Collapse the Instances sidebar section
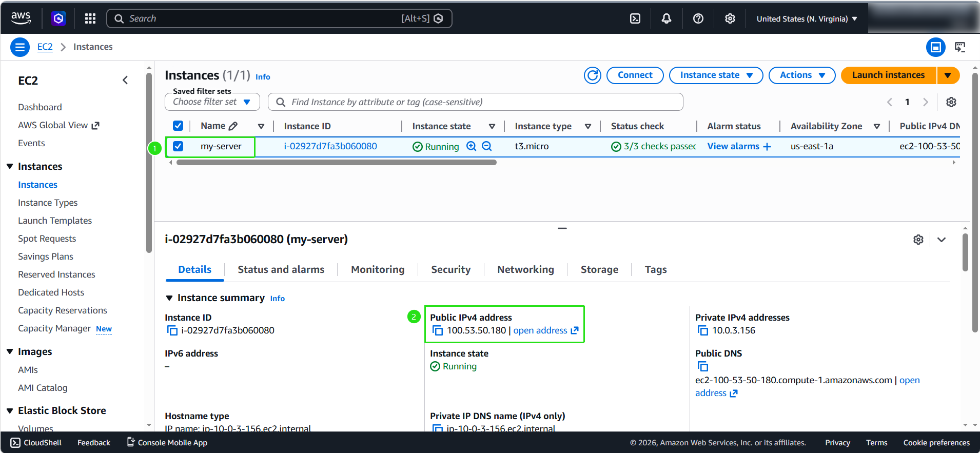Viewport: 980px width, 453px height. pyautogui.click(x=10, y=166)
